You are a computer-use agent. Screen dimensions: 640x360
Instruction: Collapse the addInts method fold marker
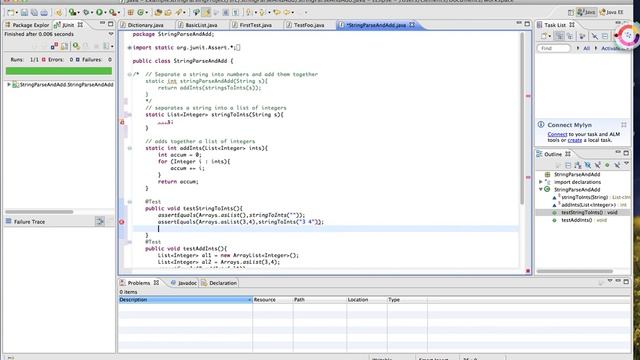coord(129,148)
